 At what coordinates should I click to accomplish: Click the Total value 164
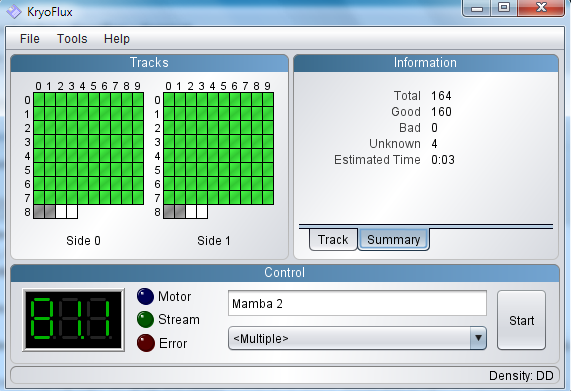coord(441,96)
